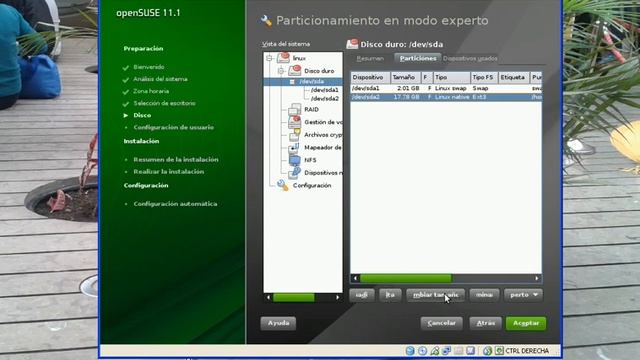Click the Añadir partition button
The height and width of the screenshot is (360, 640).
coord(362,295)
